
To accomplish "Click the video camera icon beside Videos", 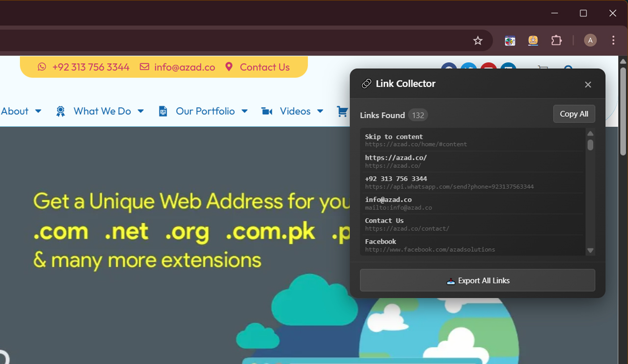I will [267, 111].
